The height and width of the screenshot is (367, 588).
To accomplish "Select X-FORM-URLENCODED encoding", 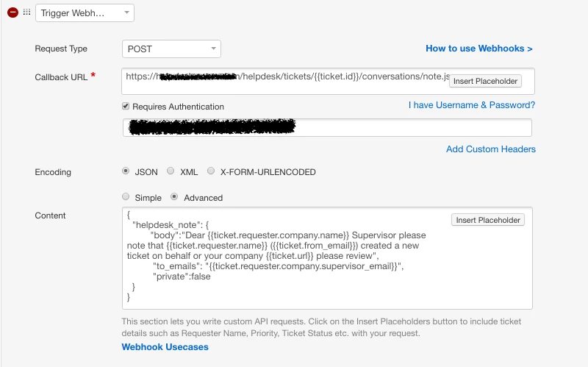I will tap(211, 171).
